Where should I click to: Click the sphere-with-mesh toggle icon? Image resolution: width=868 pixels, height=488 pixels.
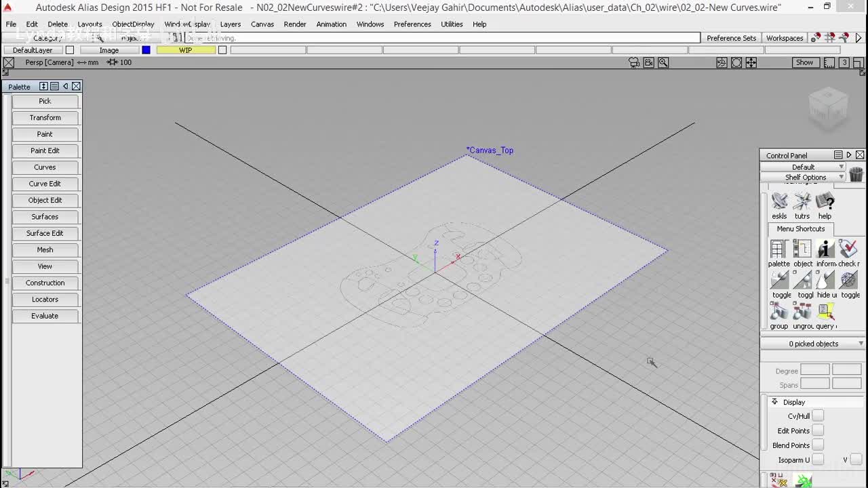coord(848,280)
